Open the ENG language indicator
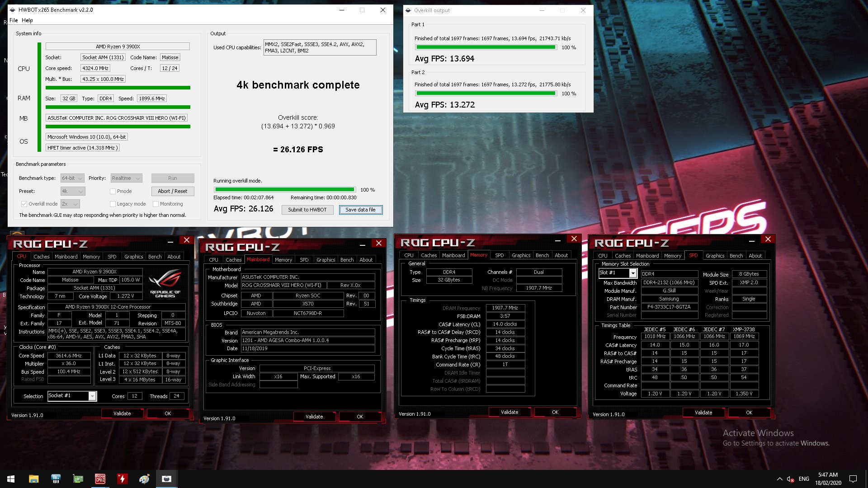 point(804,479)
